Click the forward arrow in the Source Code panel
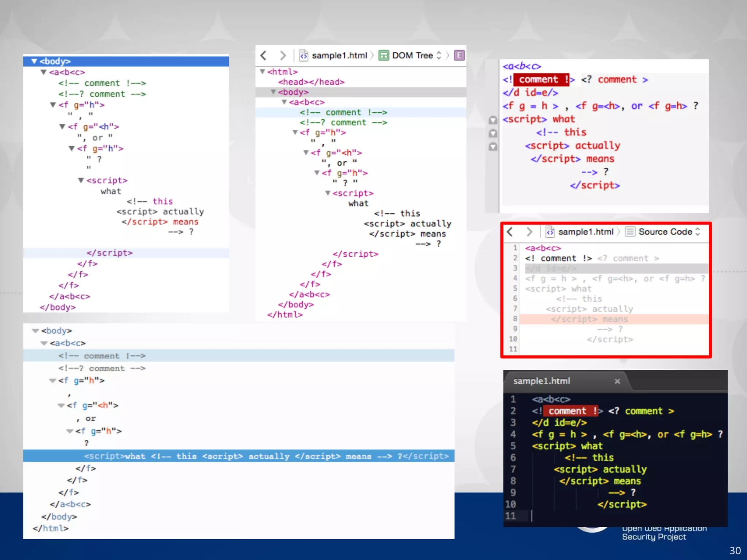Viewport: 747px width, 560px height. [x=529, y=232]
